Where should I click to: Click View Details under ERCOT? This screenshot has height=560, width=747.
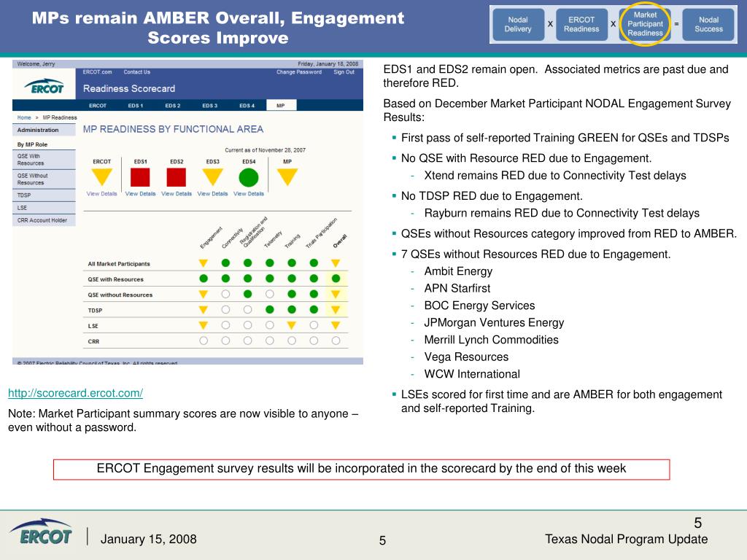101,194
